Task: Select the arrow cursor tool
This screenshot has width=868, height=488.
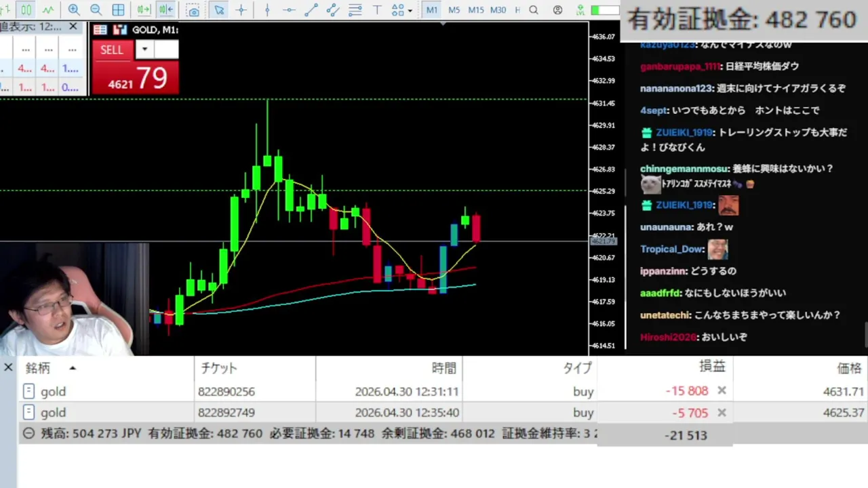Action: 218,9
